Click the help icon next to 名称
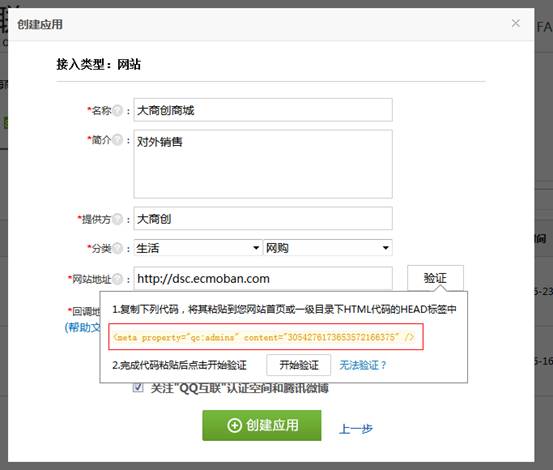 point(118,110)
